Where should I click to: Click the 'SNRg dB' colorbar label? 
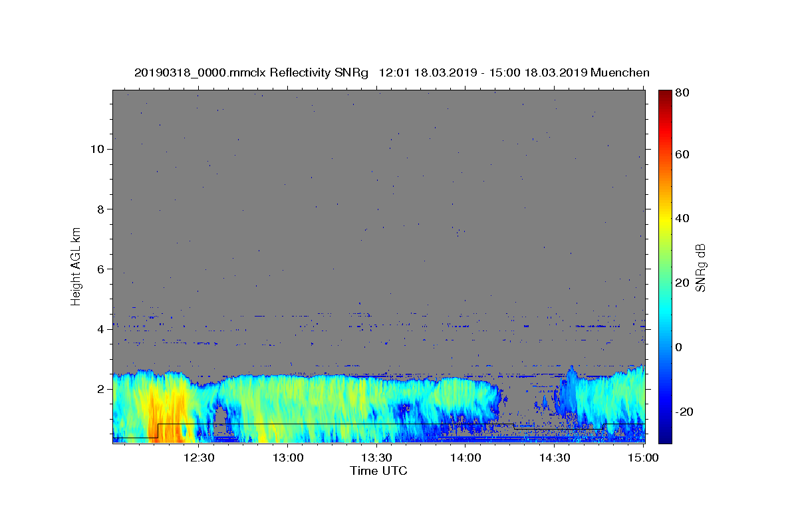point(700,267)
